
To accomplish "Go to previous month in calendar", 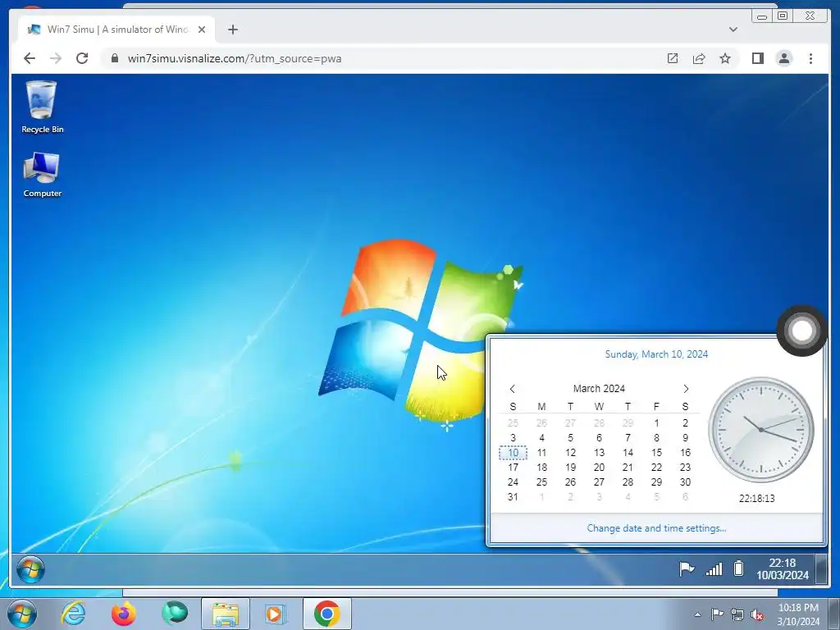I will (x=512, y=389).
